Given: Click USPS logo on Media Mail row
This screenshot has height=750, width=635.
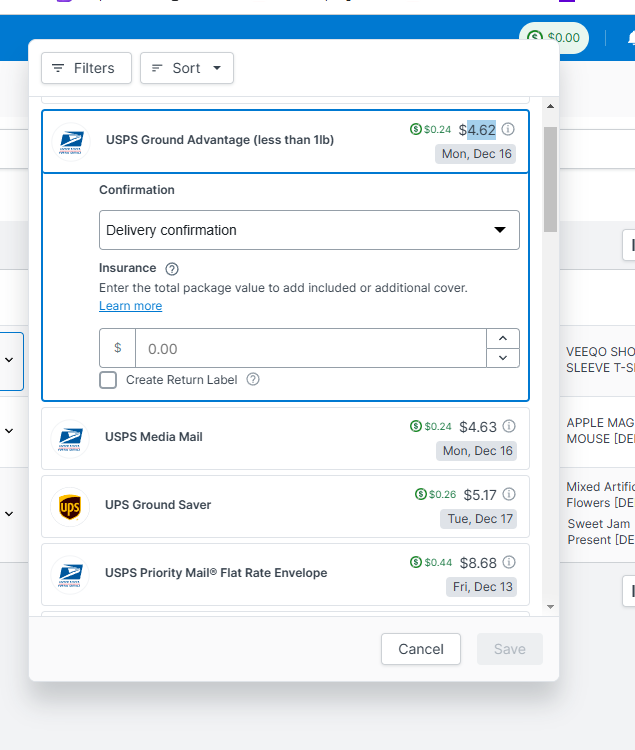Looking at the screenshot, I should [x=70, y=439].
